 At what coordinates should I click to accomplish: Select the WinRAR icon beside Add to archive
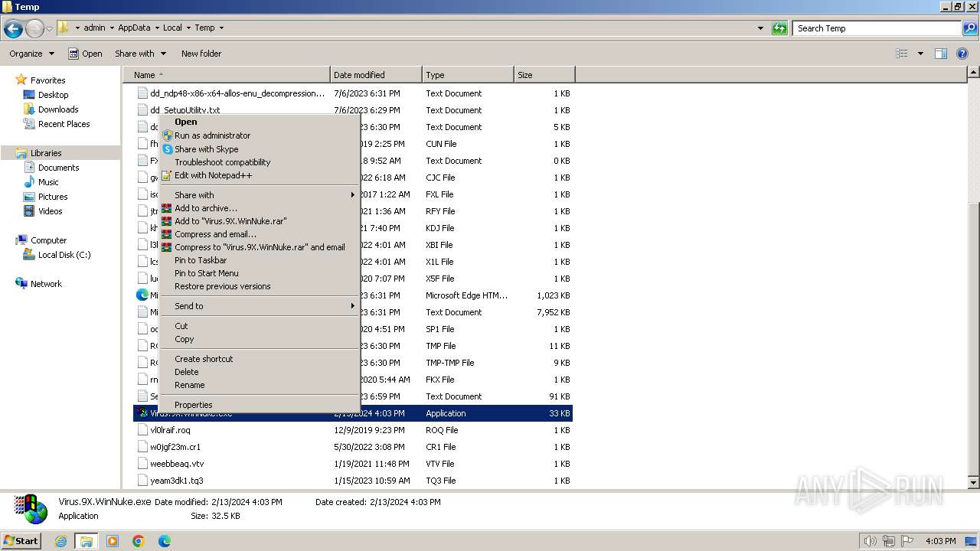[x=166, y=208]
